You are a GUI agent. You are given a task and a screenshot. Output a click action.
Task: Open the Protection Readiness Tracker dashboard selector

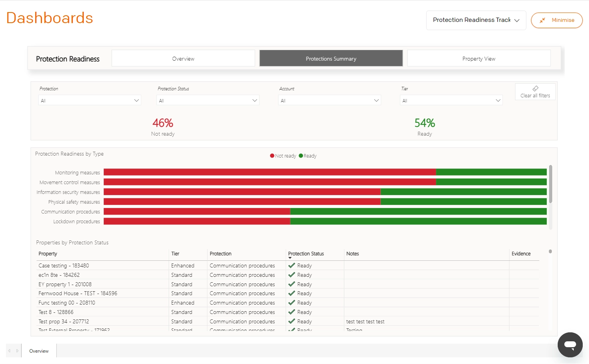pyautogui.click(x=476, y=20)
